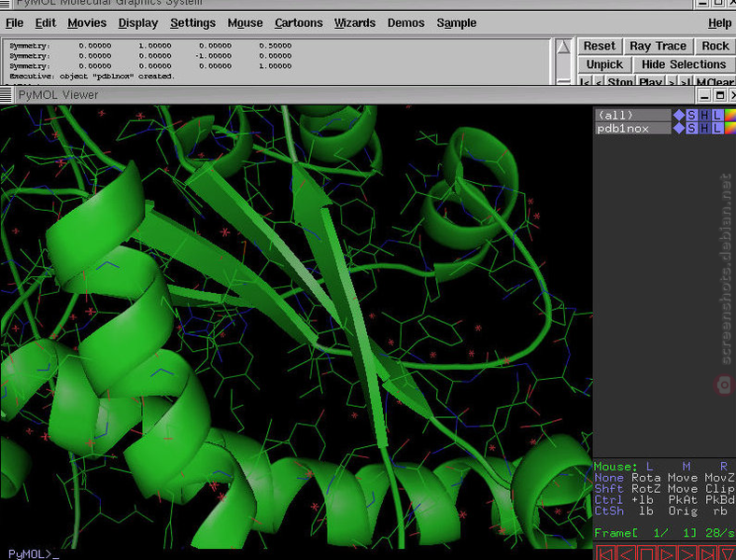The width and height of the screenshot is (736, 560).
Task: Toggle visibility of (all) entry
Action: point(632,115)
